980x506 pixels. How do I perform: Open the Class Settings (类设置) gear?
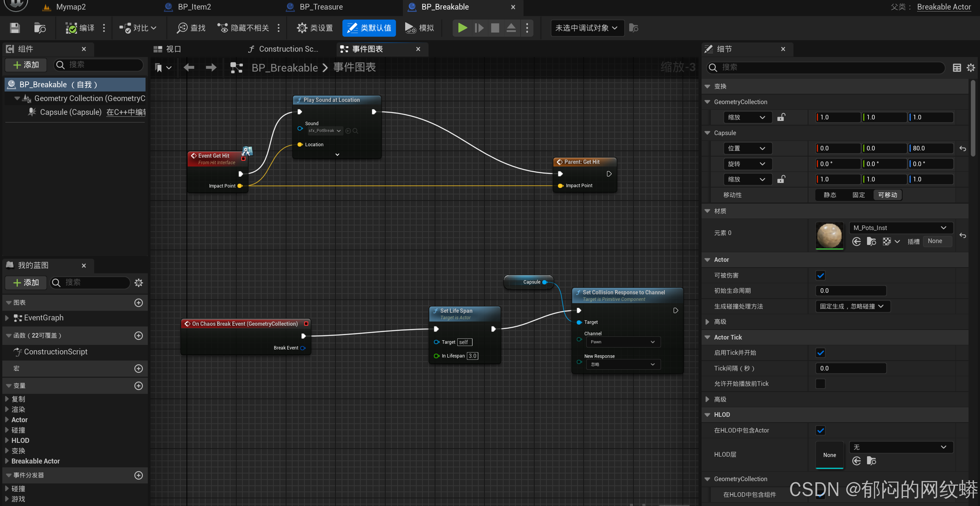click(302, 28)
